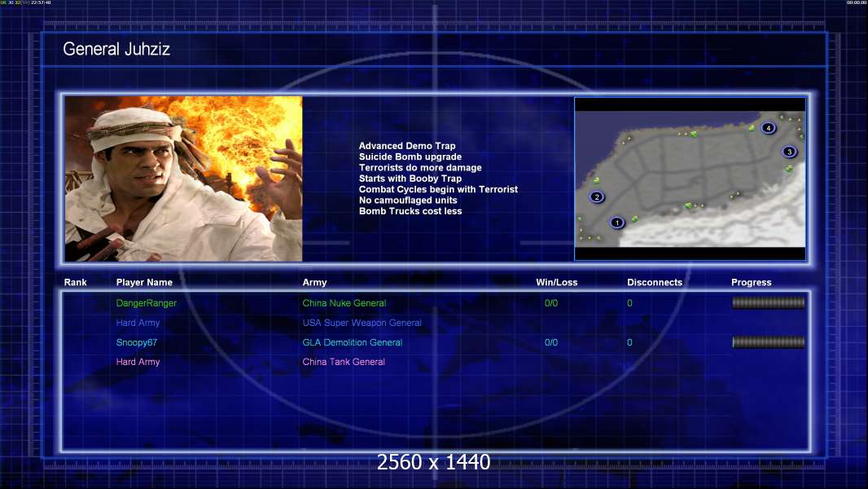Click the Win/Loss column header
868x489 pixels.
556,283
